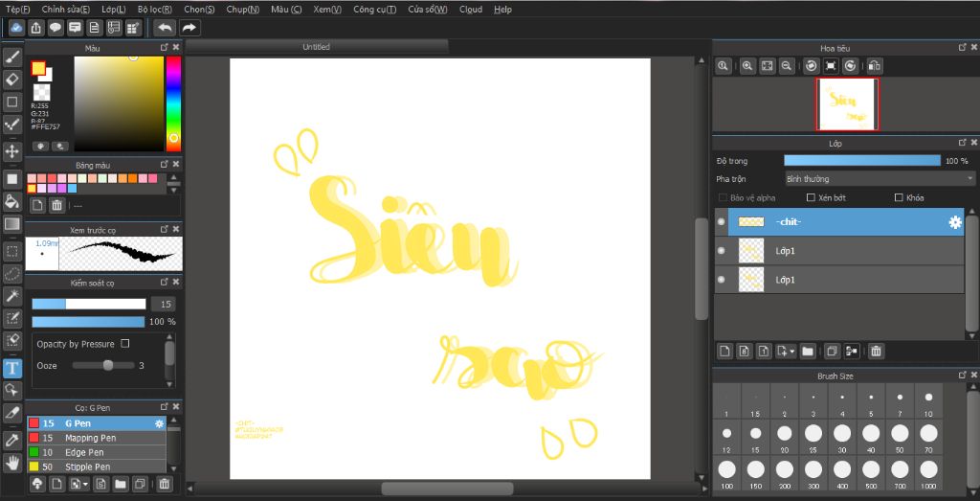Zoom in using navigator magnifier plus icon
The image size is (980, 501).
[x=746, y=66]
